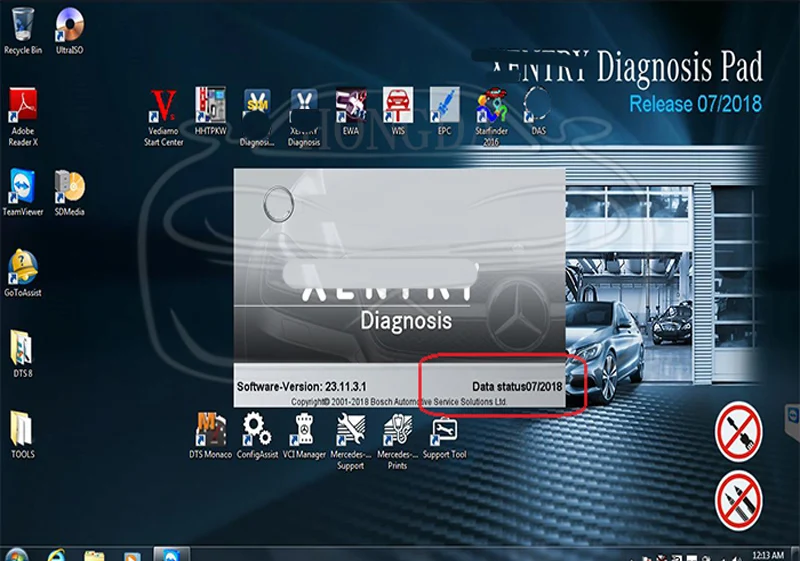Launch UltraISO from the desktop
Screen dimensions: 800x561
coord(69,31)
